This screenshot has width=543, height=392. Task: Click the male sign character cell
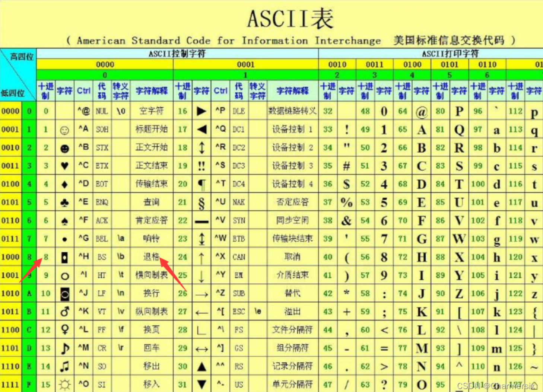(x=64, y=312)
